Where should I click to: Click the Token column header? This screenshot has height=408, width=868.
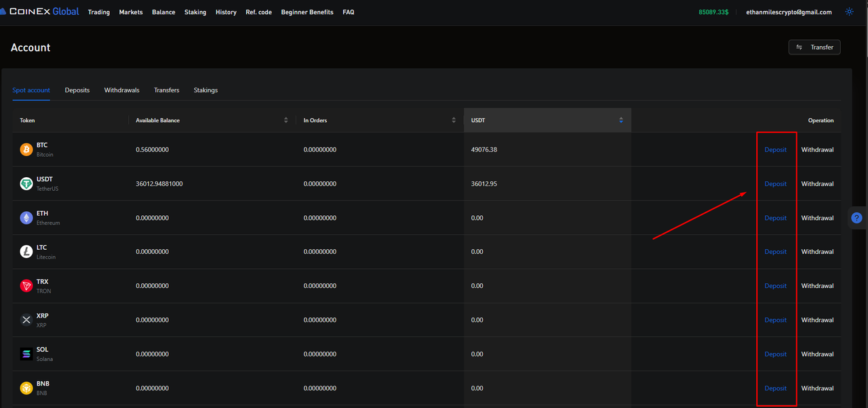pyautogui.click(x=27, y=120)
